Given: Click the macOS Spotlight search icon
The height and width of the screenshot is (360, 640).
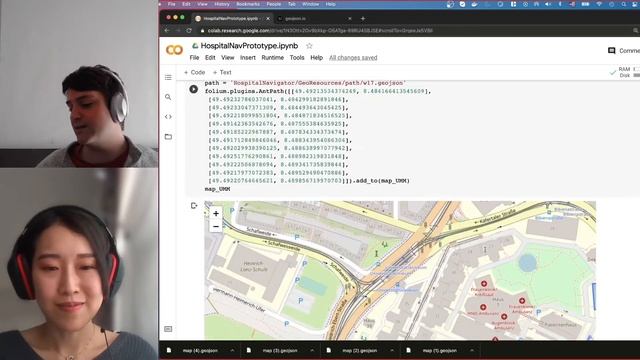Looking at the screenshot, I should coord(624,4).
